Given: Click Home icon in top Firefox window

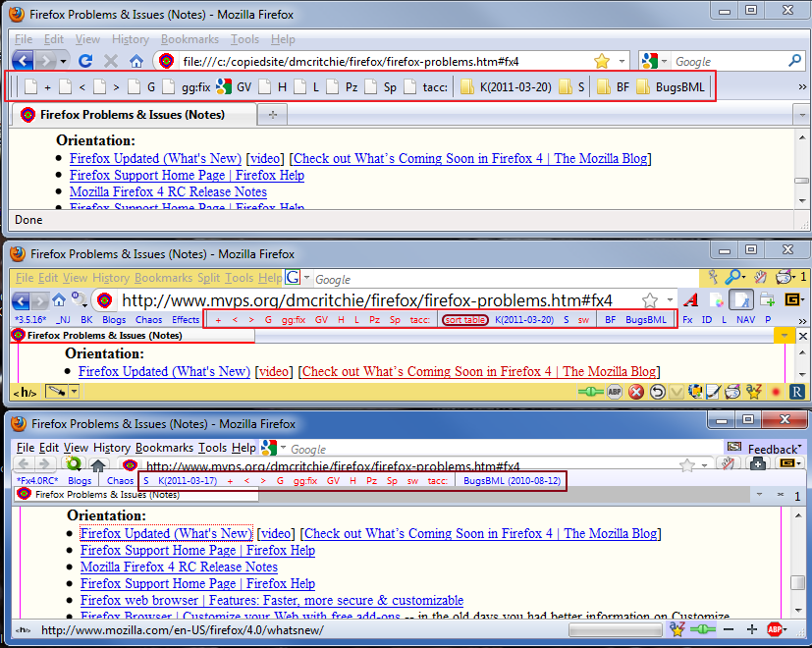Looking at the screenshot, I should 136,61.
